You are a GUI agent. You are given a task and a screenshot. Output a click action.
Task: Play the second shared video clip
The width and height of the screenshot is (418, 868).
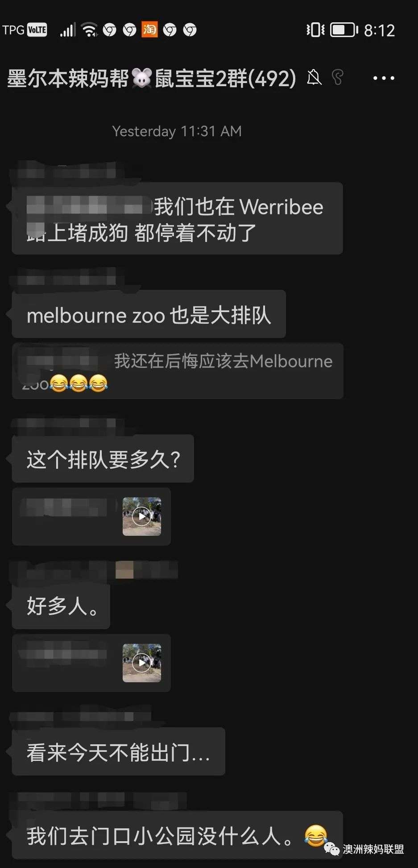(x=142, y=663)
